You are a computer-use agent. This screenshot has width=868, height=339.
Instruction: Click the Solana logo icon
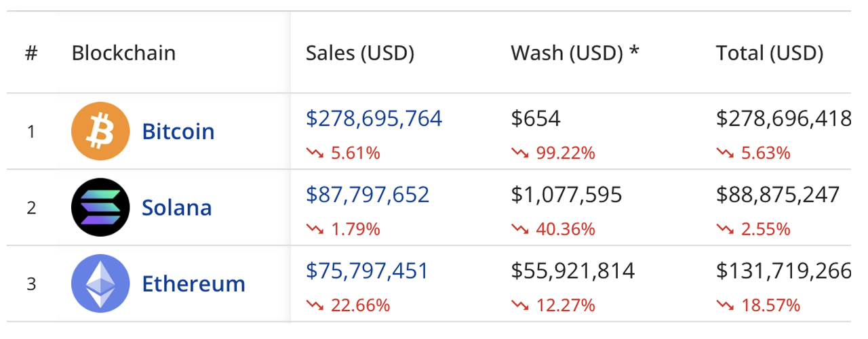point(100,207)
